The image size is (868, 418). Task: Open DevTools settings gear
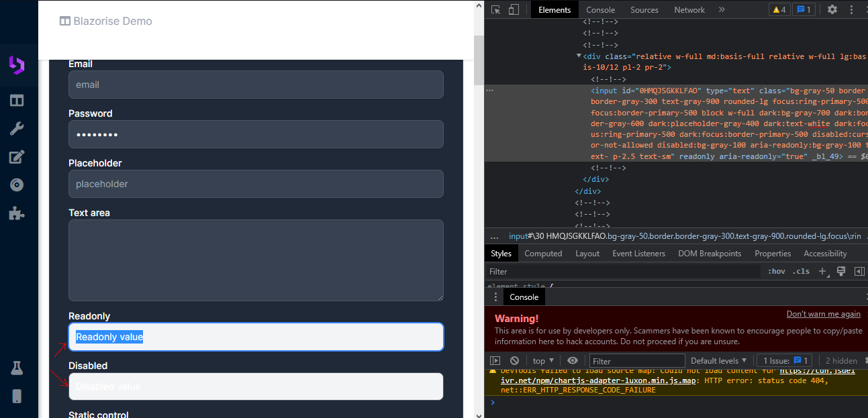[831, 9]
